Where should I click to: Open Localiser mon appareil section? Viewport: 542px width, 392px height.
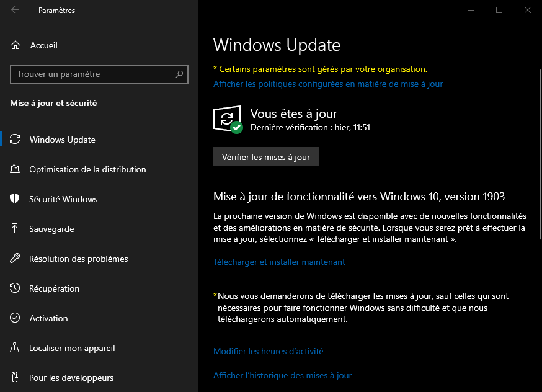pos(72,348)
